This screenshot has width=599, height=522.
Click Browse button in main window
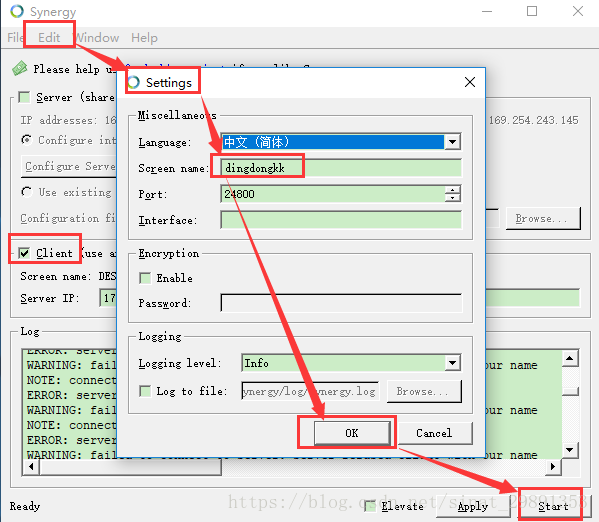543,218
